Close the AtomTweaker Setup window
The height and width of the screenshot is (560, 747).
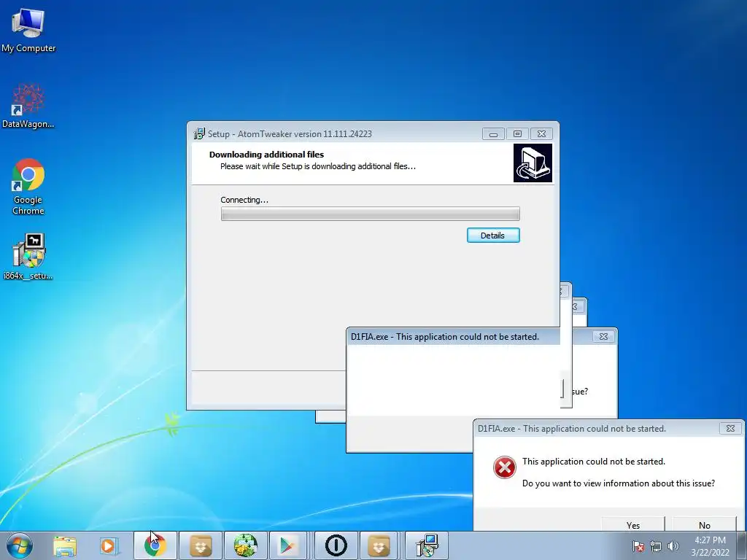[x=542, y=134]
